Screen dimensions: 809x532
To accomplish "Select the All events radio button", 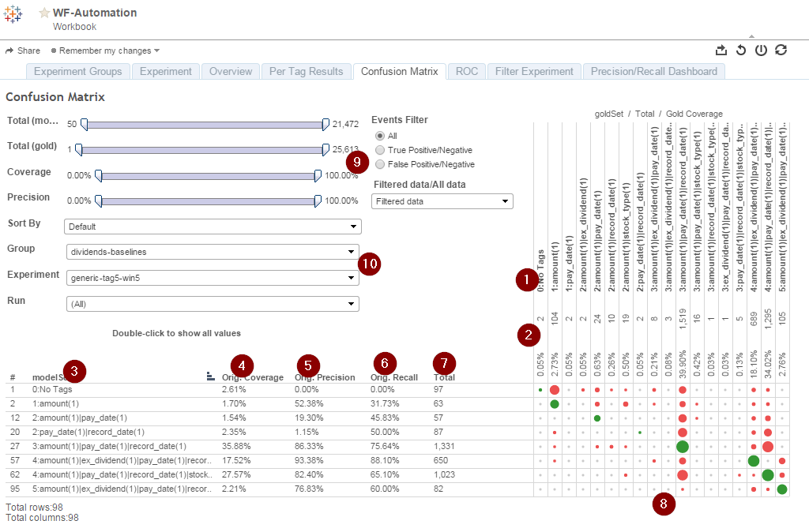I will point(380,136).
